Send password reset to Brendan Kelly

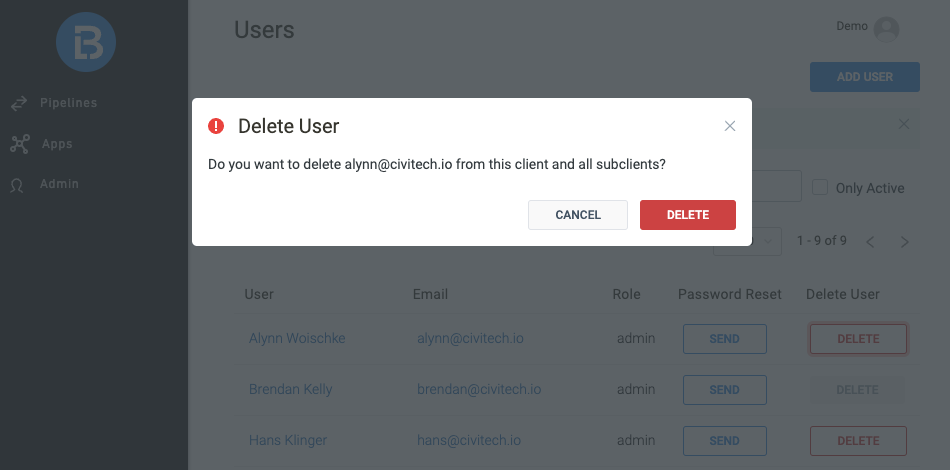(x=724, y=390)
